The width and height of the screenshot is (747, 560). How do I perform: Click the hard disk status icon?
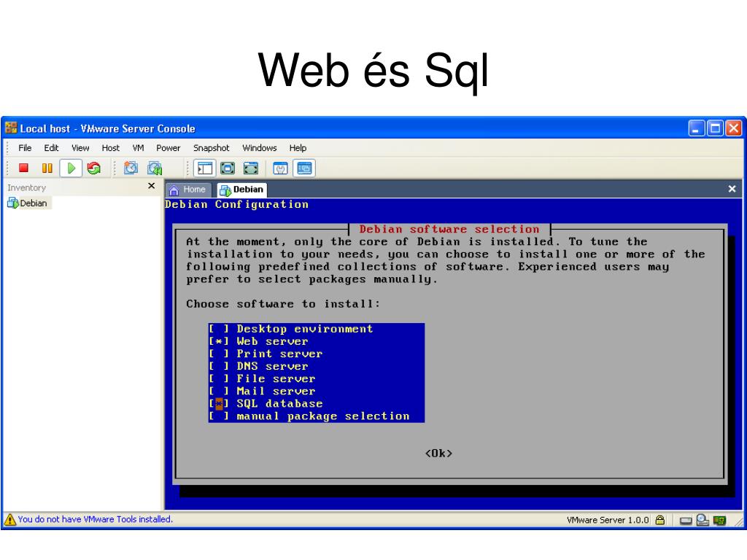click(x=686, y=520)
